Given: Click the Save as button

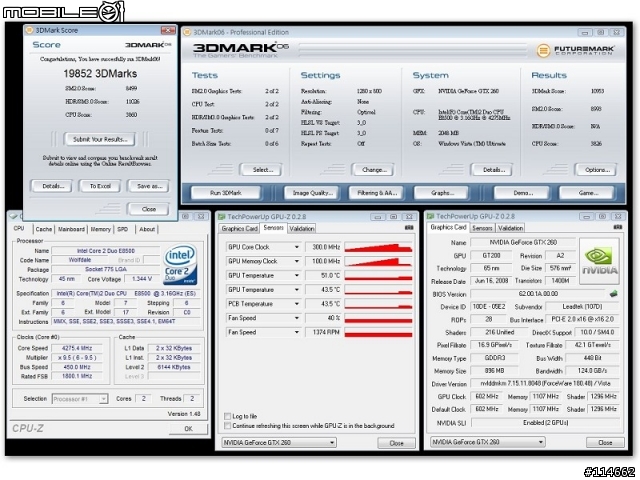Looking at the screenshot, I should point(149,186).
